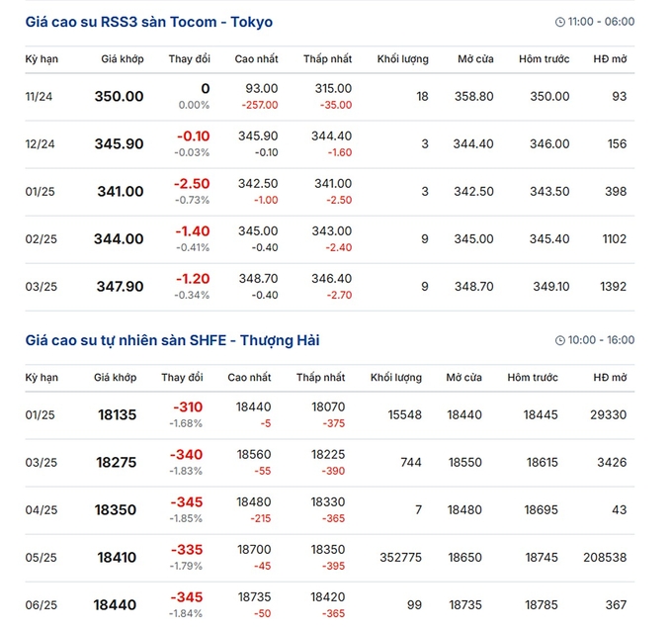Sort the Tocom table by Giá khớp column

123,58
